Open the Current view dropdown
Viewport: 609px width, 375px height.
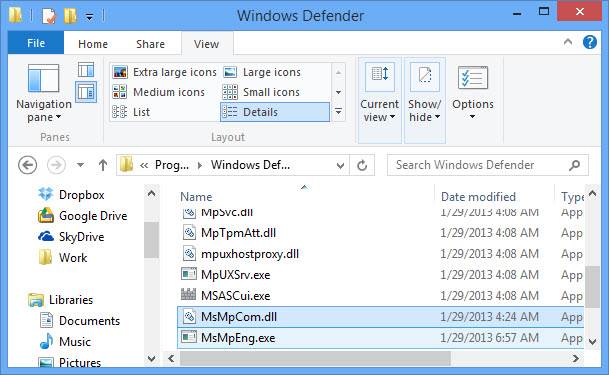[x=379, y=101]
